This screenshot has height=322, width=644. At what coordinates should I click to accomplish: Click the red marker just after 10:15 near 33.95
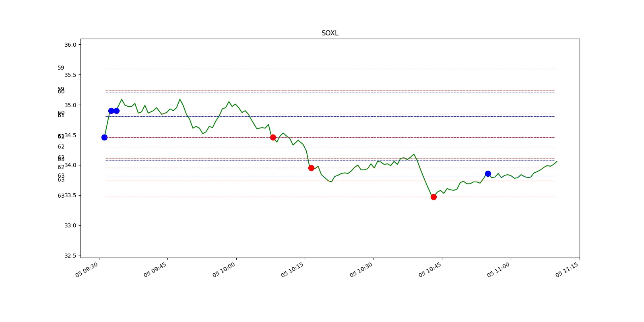click(x=311, y=168)
